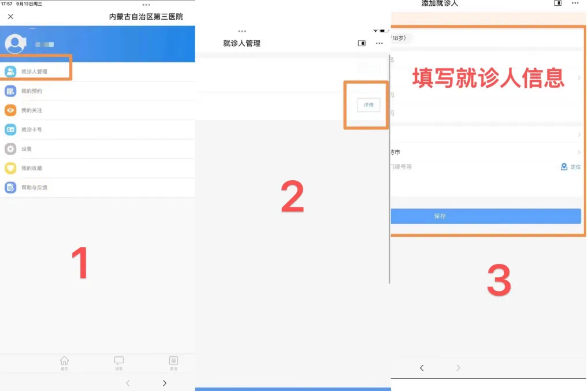Tap the yellow 我的收藏 heart icon

(10, 168)
